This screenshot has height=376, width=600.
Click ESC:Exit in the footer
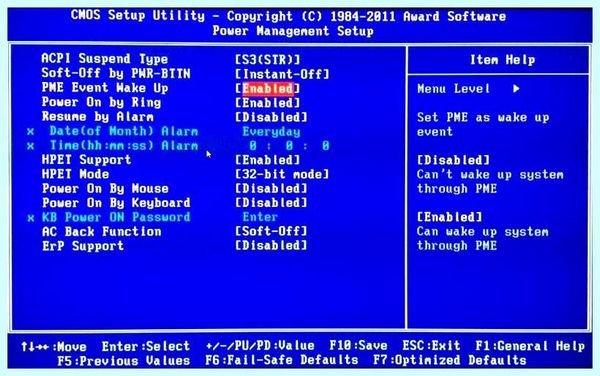coord(431,346)
